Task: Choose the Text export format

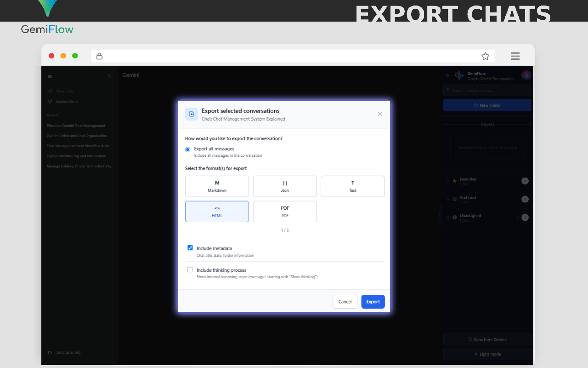Action: pyautogui.click(x=353, y=186)
